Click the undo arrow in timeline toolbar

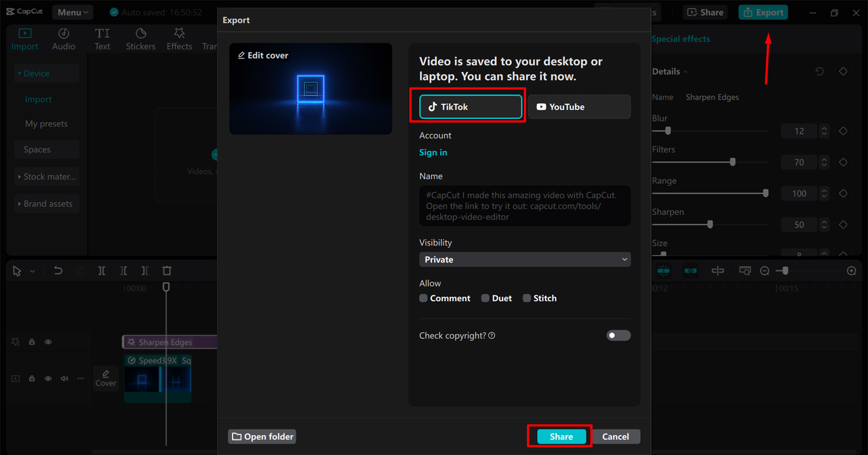58,271
